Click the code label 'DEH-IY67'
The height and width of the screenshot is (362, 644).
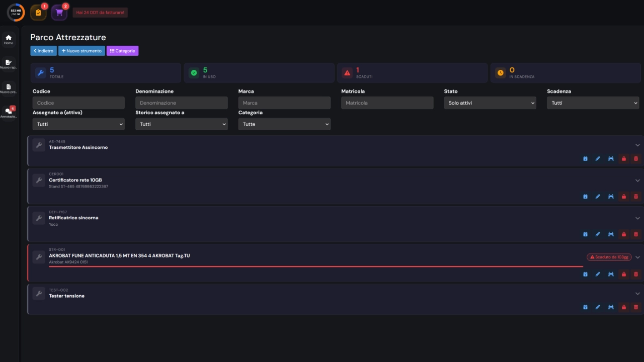pyautogui.click(x=58, y=212)
